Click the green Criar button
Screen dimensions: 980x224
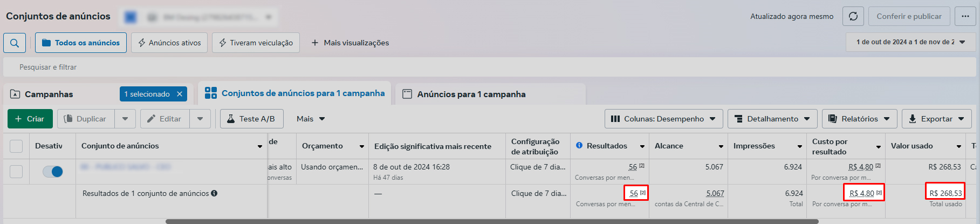point(30,119)
